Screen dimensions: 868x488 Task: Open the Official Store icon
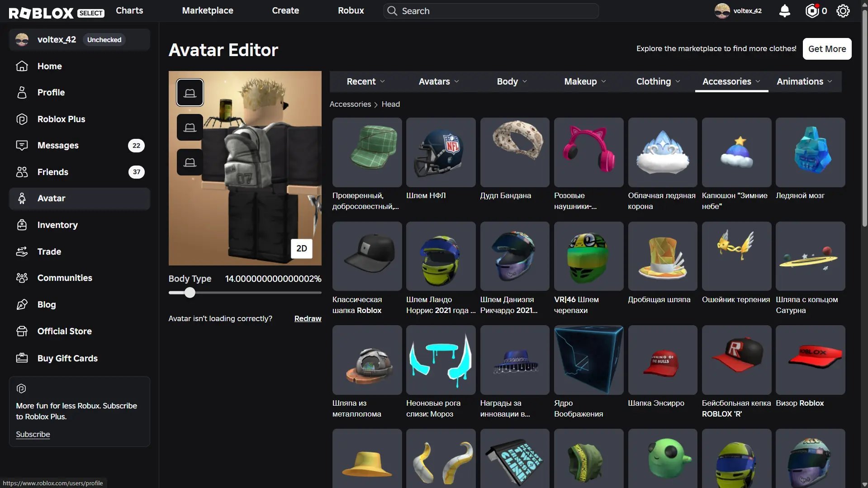click(22, 331)
